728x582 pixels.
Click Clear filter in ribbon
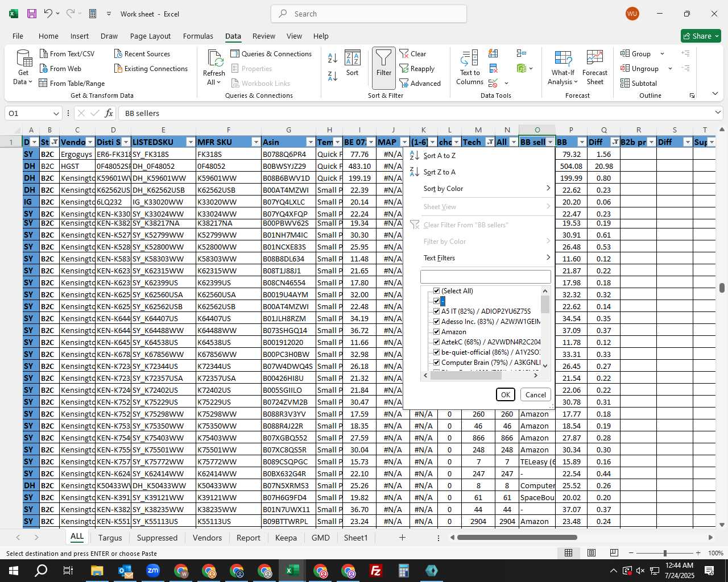point(413,53)
